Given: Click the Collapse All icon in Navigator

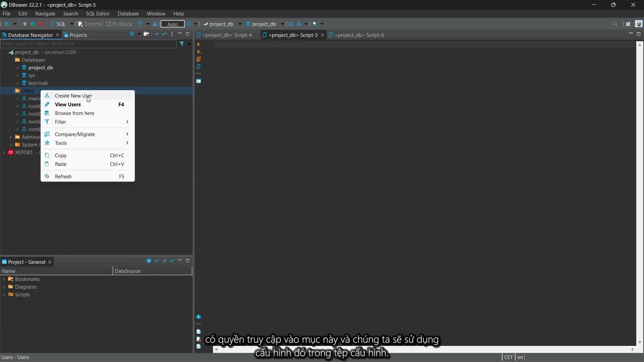Looking at the screenshot, I should click(157, 34).
